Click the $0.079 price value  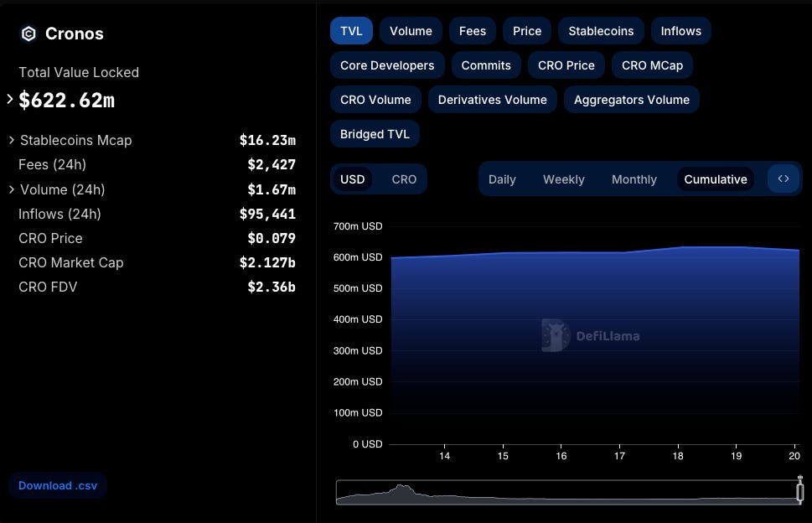point(272,238)
